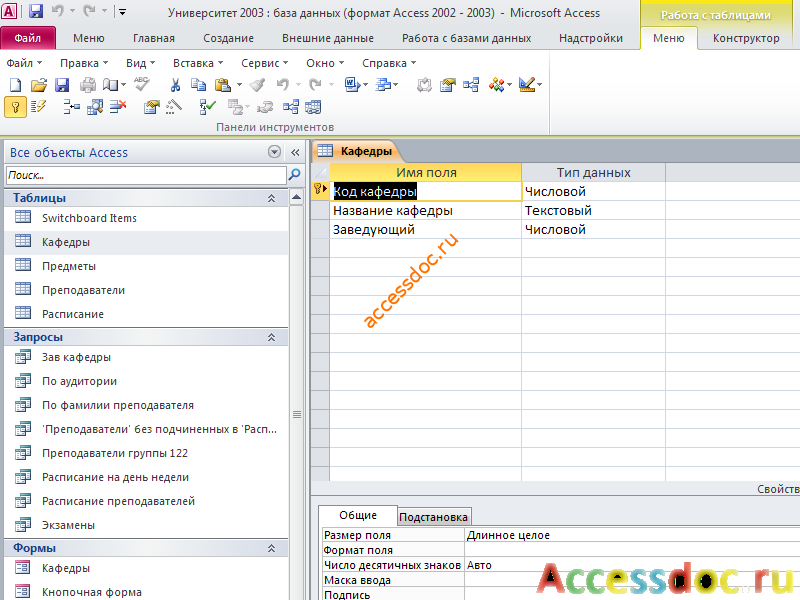
Task: Click the Название кафедры field name cell
Action: tap(426, 211)
